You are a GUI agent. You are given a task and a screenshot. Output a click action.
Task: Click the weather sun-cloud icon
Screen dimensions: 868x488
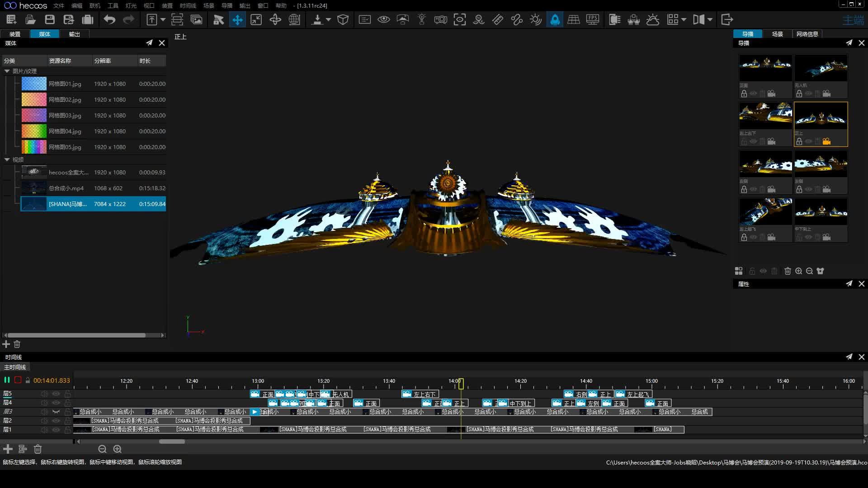653,19
